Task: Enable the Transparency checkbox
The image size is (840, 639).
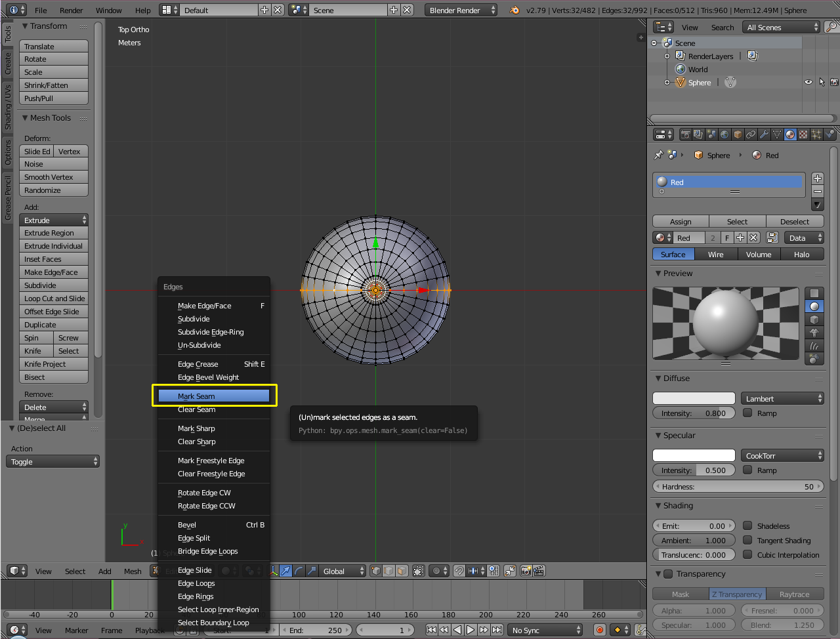Action: coord(668,574)
